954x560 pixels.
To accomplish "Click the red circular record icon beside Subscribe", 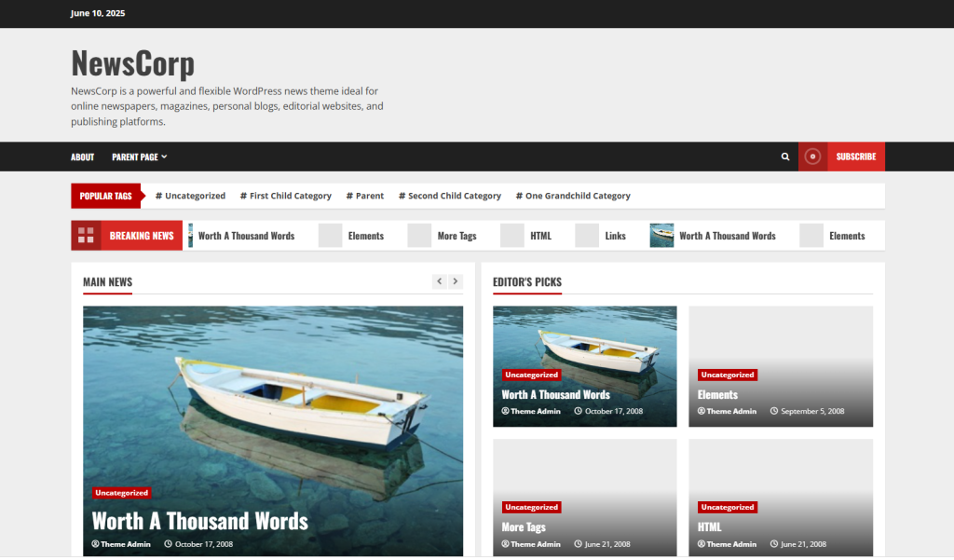I will [x=811, y=157].
